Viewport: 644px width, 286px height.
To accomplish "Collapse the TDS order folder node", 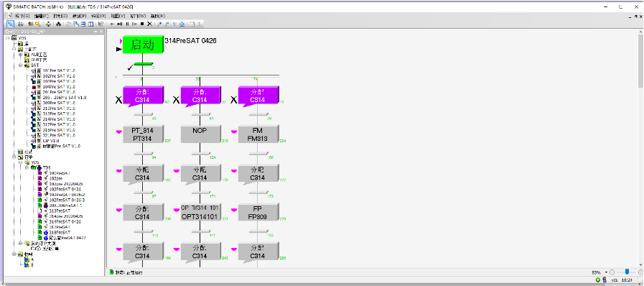I will (27, 167).
